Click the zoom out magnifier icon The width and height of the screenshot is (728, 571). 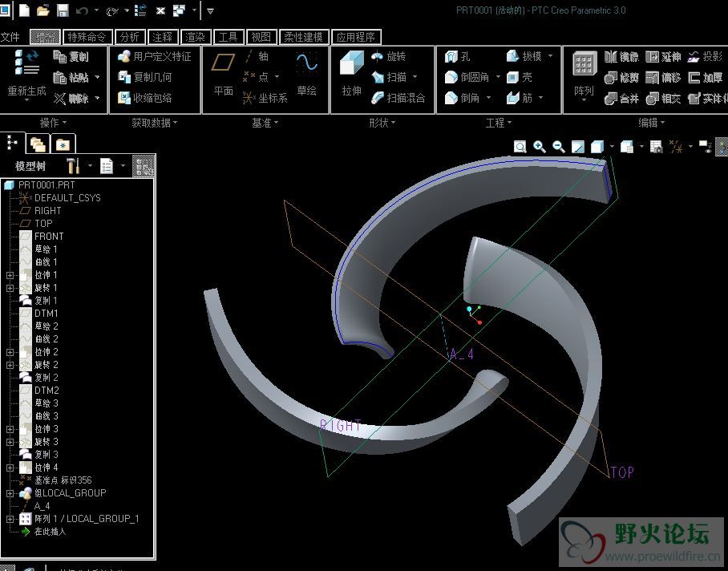pos(559,147)
